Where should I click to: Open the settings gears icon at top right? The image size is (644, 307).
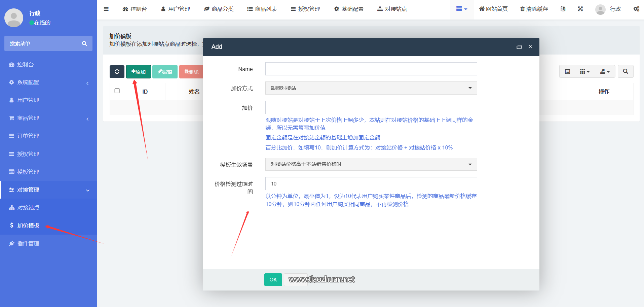(x=636, y=9)
